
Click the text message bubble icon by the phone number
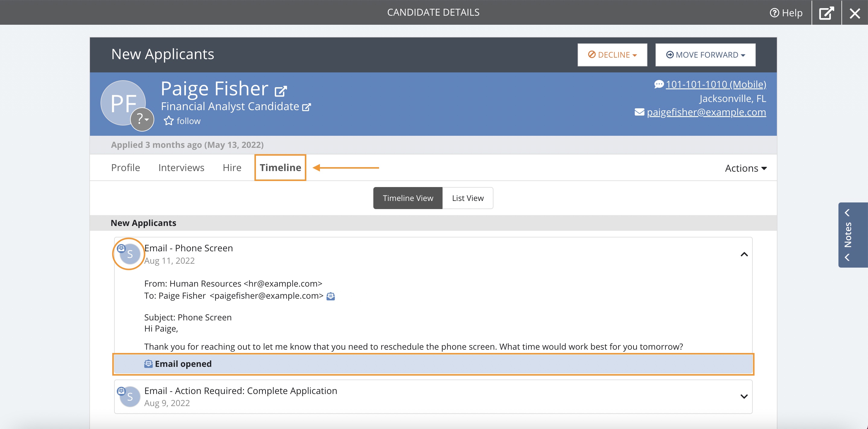tap(659, 84)
